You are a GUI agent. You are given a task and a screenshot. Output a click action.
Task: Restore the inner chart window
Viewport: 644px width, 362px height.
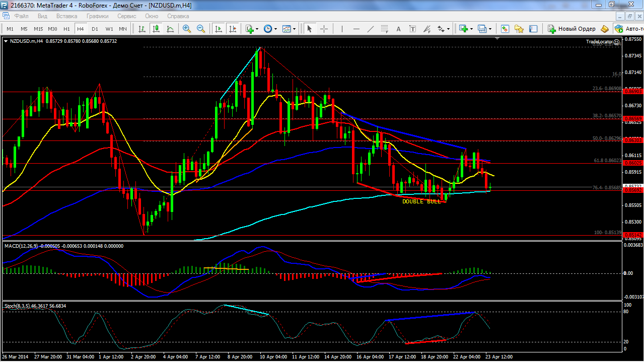[629, 16]
